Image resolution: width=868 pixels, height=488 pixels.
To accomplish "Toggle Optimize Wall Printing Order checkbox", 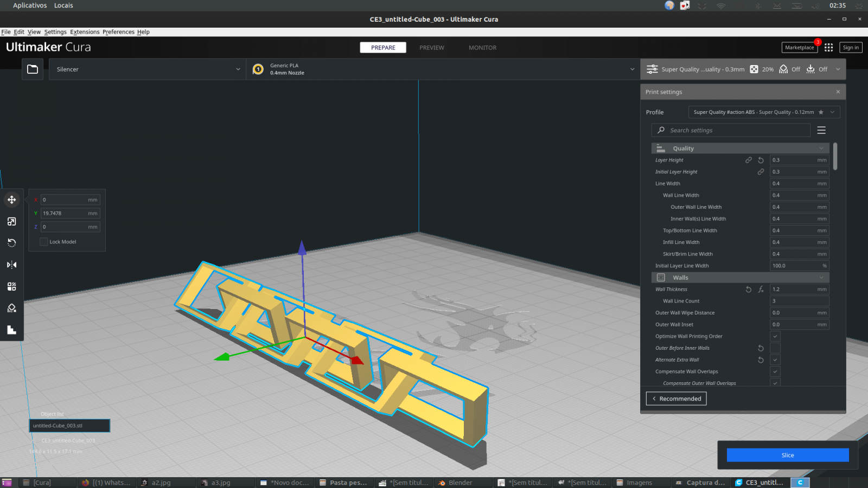I will coord(775,336).
